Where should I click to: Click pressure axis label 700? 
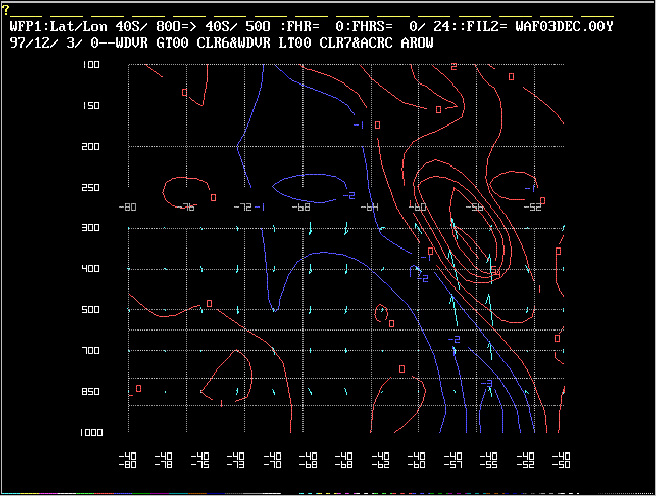click(x=90, y=350)
